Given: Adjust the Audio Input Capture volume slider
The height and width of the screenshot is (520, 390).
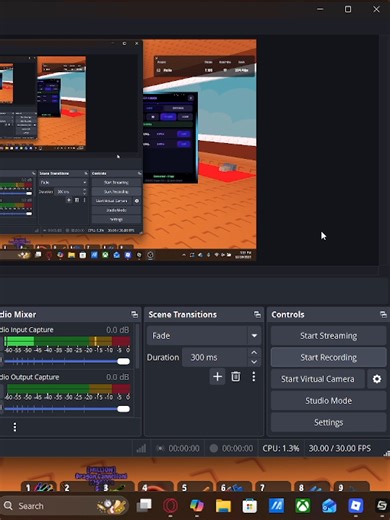Looking at the screenshot, I should click(x=67, y=361).
